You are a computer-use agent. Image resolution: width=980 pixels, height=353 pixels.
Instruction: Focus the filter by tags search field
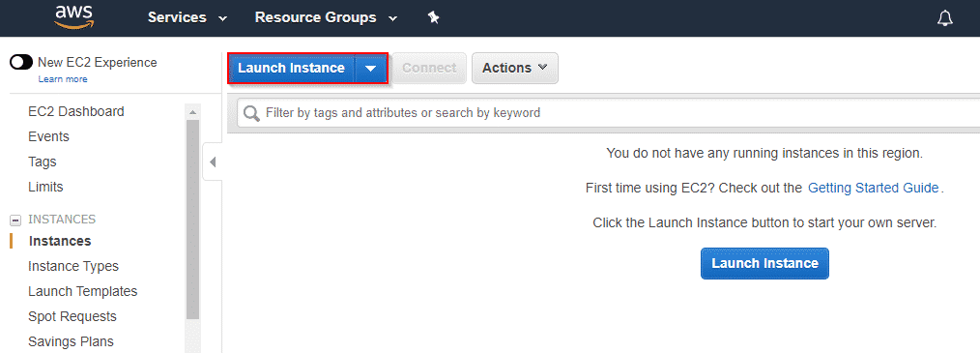pyautogui.click(x=608, y=113)
